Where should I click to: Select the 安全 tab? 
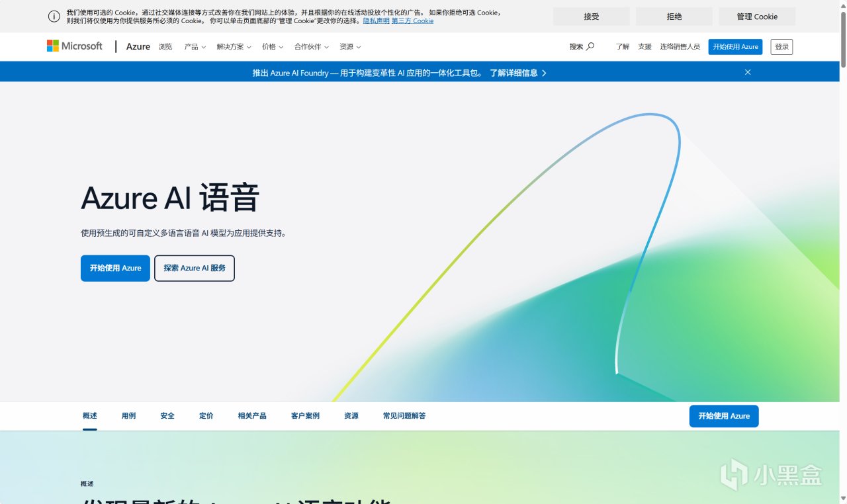point(167,415)
